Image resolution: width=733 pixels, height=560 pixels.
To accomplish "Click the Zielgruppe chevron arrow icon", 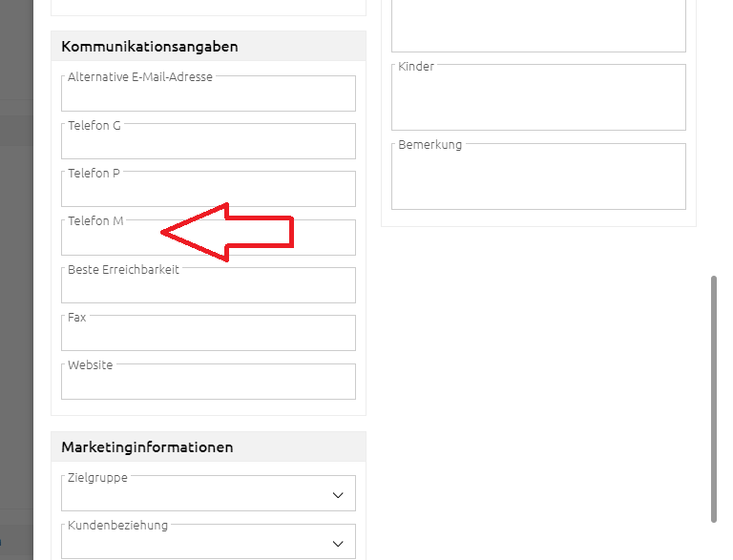I will tap(338, 495).
